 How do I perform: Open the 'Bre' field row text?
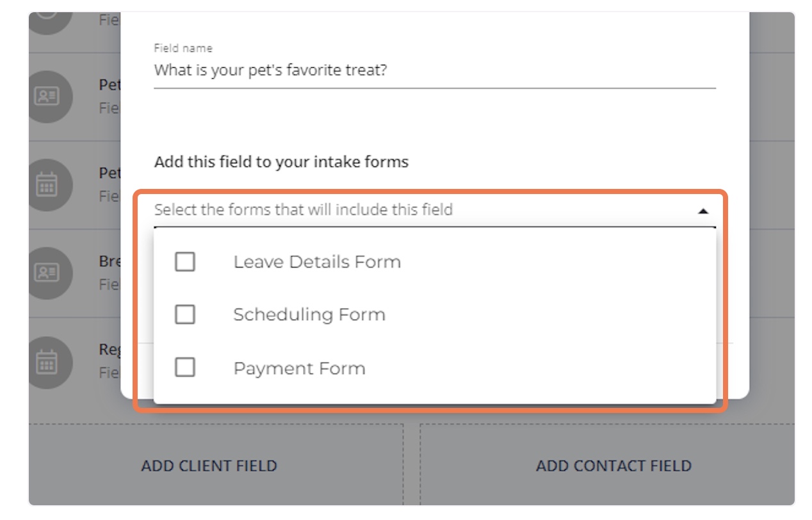(109, 263)
